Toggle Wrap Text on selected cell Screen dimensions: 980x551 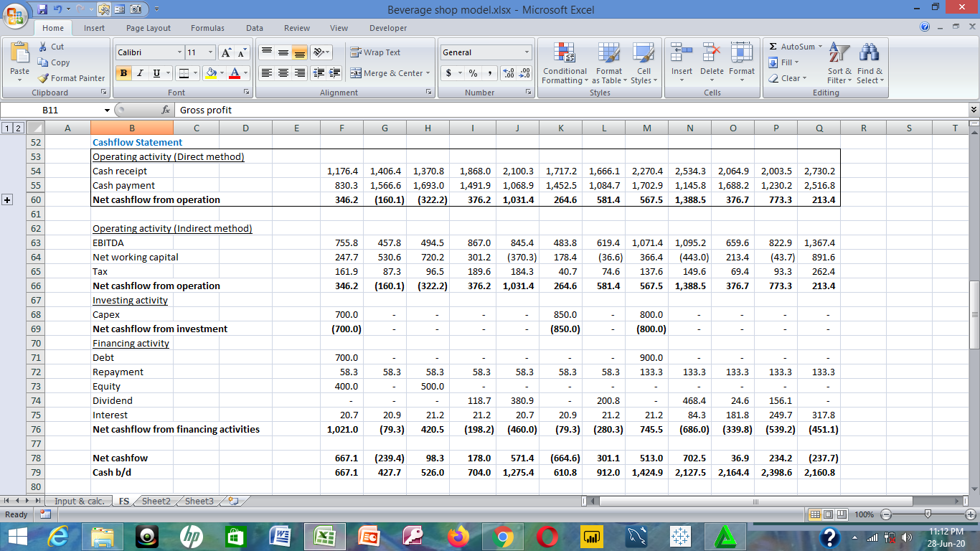375,52
